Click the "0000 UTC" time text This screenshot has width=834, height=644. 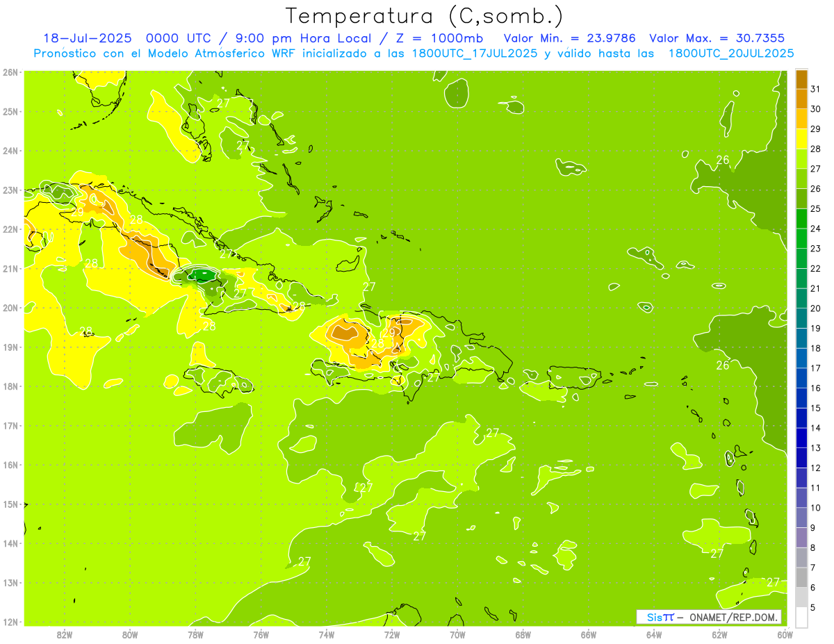pyautogui.click(x=179, y=38)
